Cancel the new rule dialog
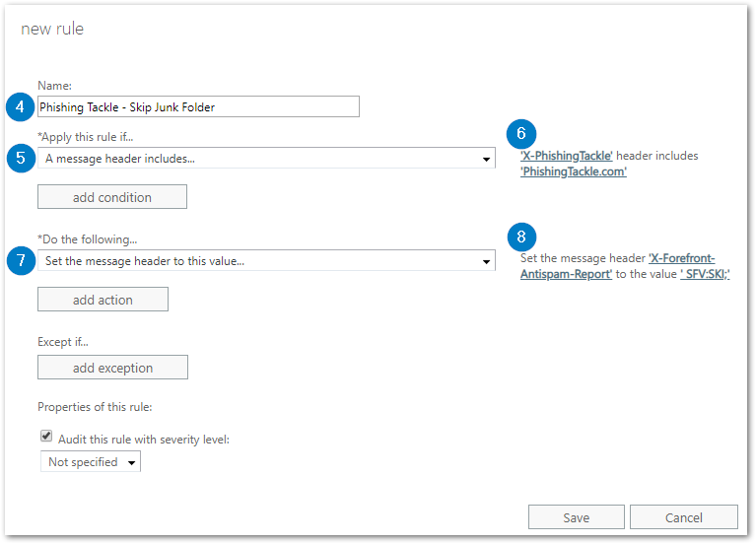The width and height of the screenshot is (756, 544). click(684, 517)
